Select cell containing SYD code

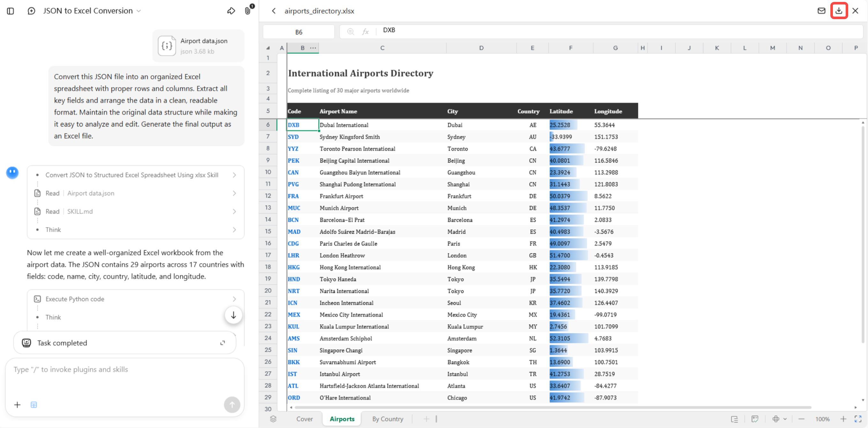click(x=303, y=137)
